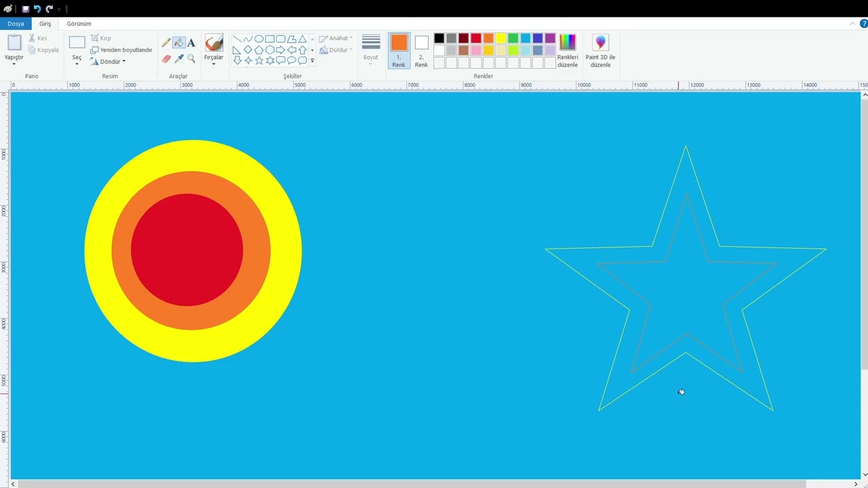
Task: Click the Save icon in title bar
Action: pos(26,9)
